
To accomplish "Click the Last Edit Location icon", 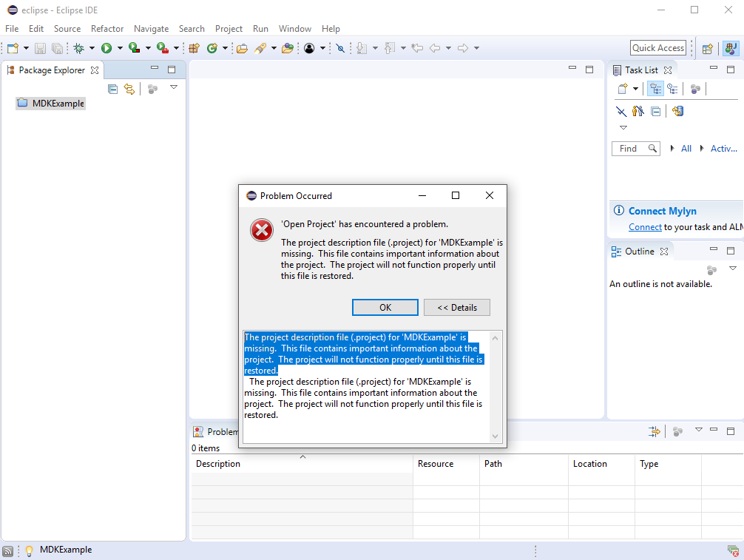I will click(x=417, y=48).
